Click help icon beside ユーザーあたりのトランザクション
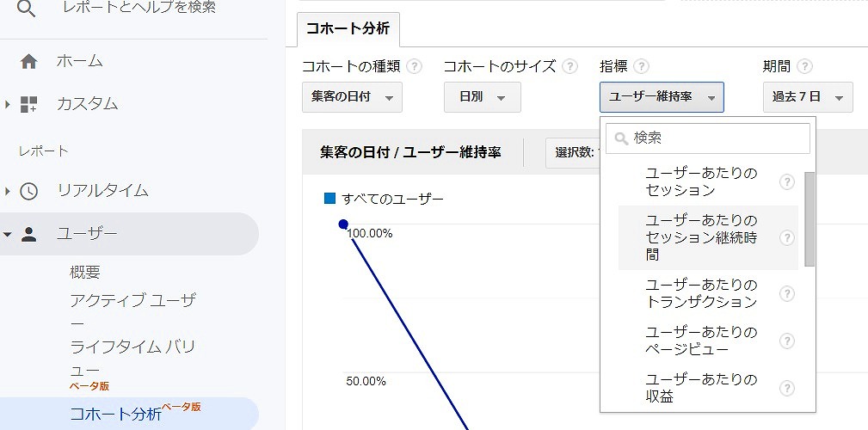 786,294
